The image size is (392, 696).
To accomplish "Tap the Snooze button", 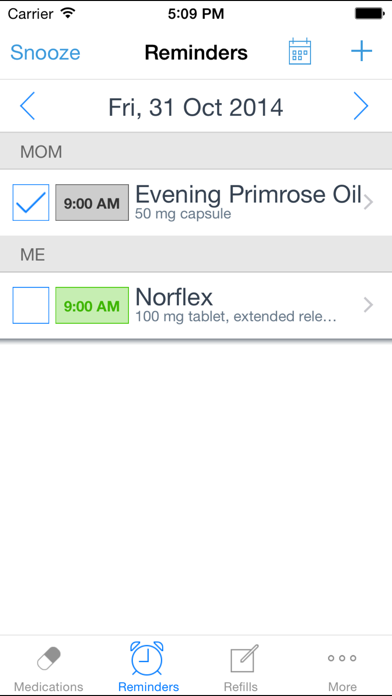I will pyautogui.click(x=45, y=53).
